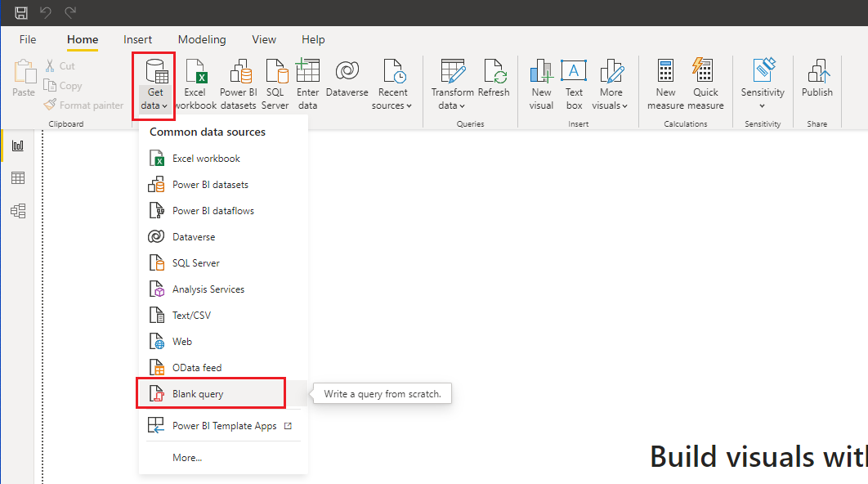
Task: Insert a New visual
Action: pos(541,85)
